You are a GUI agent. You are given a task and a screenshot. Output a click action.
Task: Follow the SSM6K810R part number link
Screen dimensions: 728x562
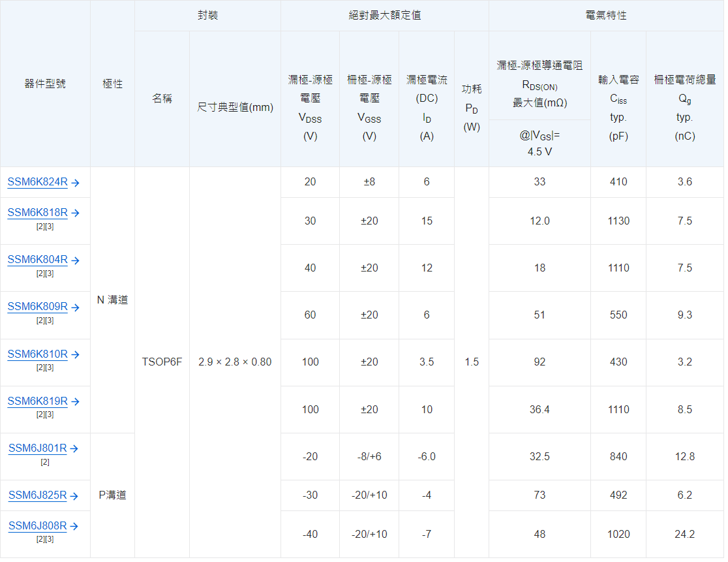coord(37,354)
